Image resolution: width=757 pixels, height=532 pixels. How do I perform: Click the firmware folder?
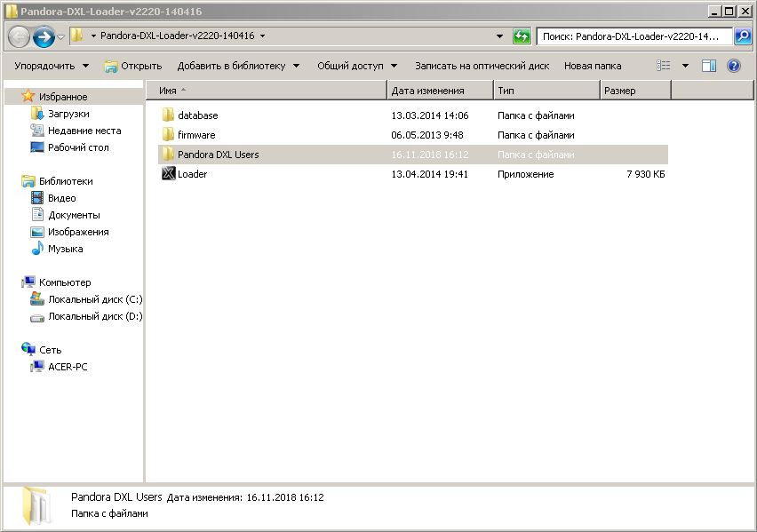tap(195, 135)
